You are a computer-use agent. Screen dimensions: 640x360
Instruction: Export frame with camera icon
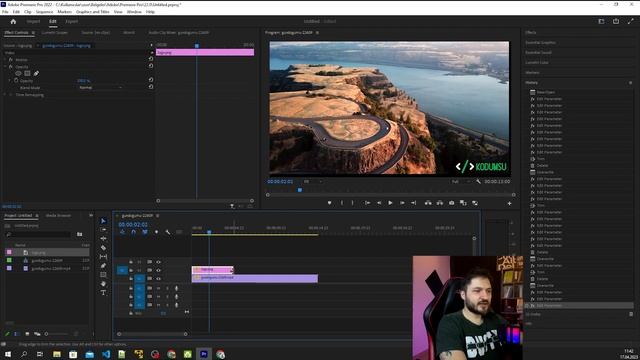coord(451,203)
